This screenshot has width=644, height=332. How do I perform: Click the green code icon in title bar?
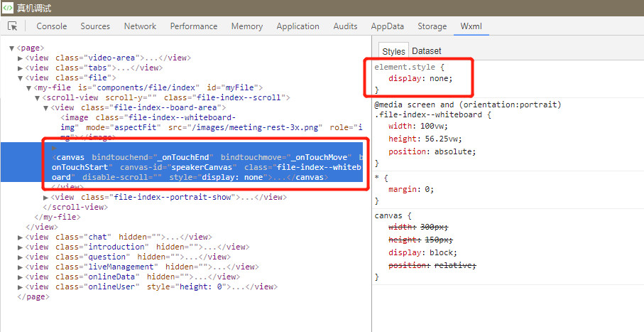tap(7, 8)
